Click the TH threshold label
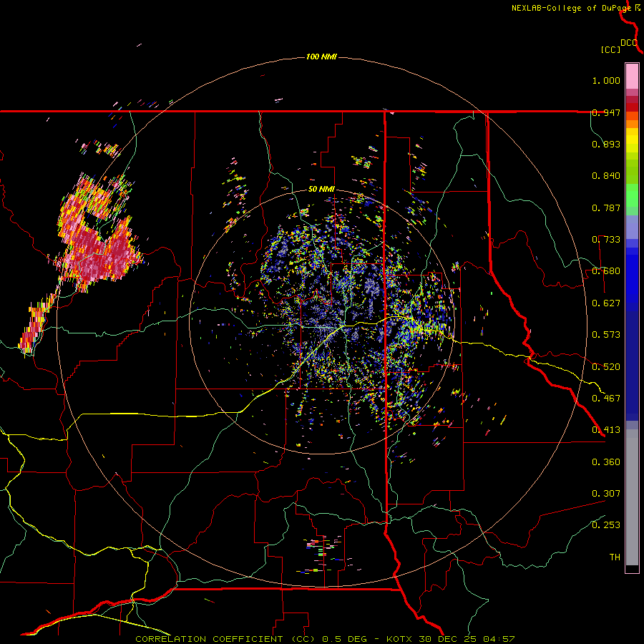 (x=615, y=557)
